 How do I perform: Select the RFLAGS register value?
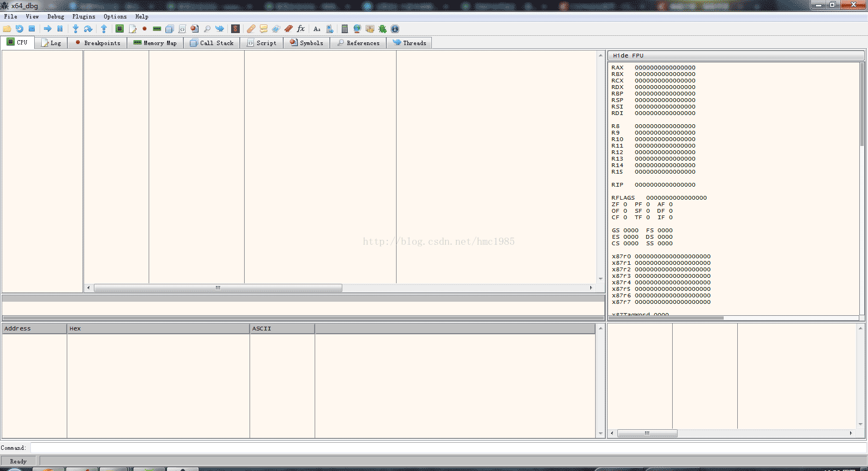676,198
